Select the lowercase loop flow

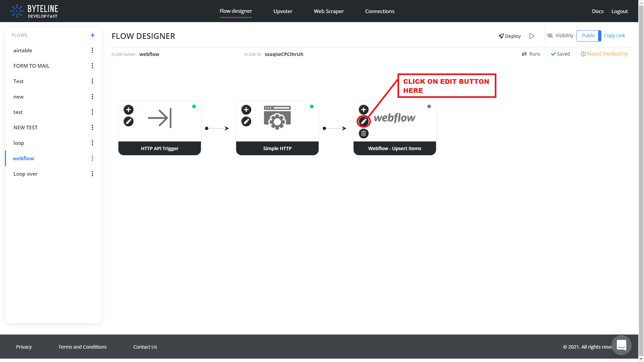click(x=19, y=143)
